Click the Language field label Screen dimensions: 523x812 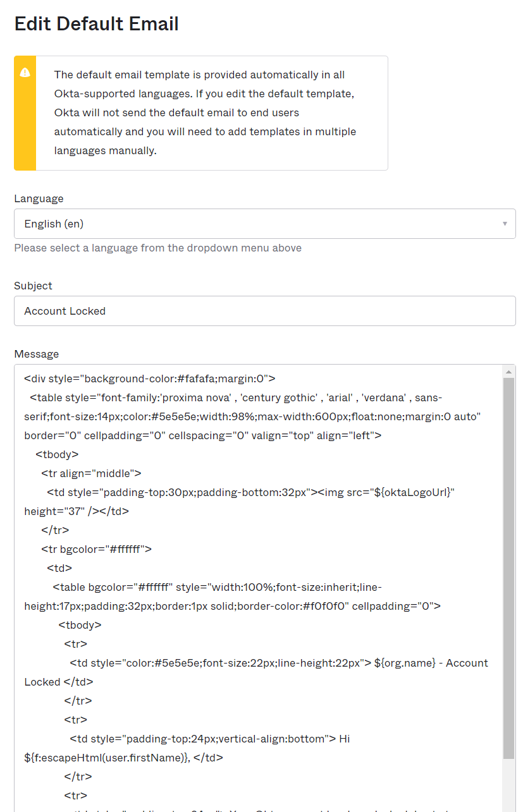click(39, 198)
